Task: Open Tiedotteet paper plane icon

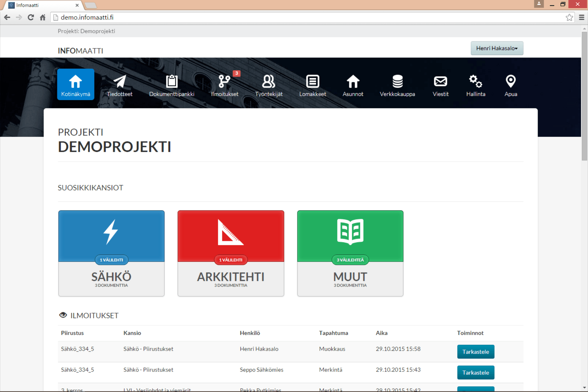Action: [x=119, y=81]
